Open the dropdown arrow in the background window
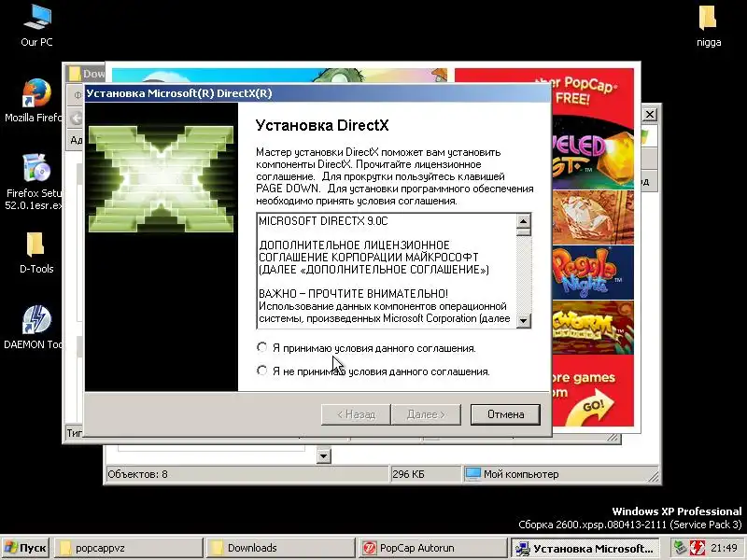 (x=323, y=456)
